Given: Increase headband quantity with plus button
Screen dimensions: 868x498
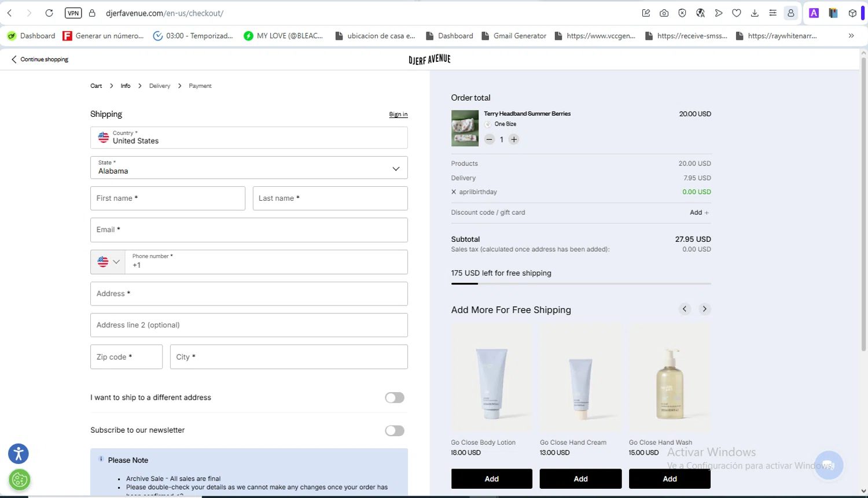Looking at the screenshot, I should 514,139.
